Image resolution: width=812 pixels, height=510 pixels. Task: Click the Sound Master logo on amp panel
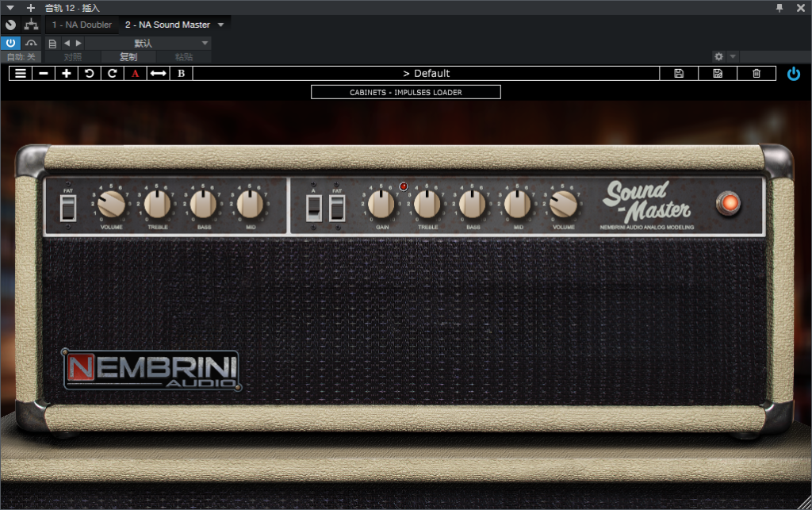647,202
